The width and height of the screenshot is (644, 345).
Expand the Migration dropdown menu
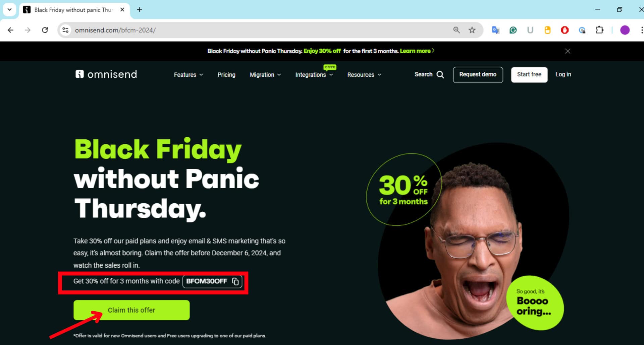click(265, 75)
